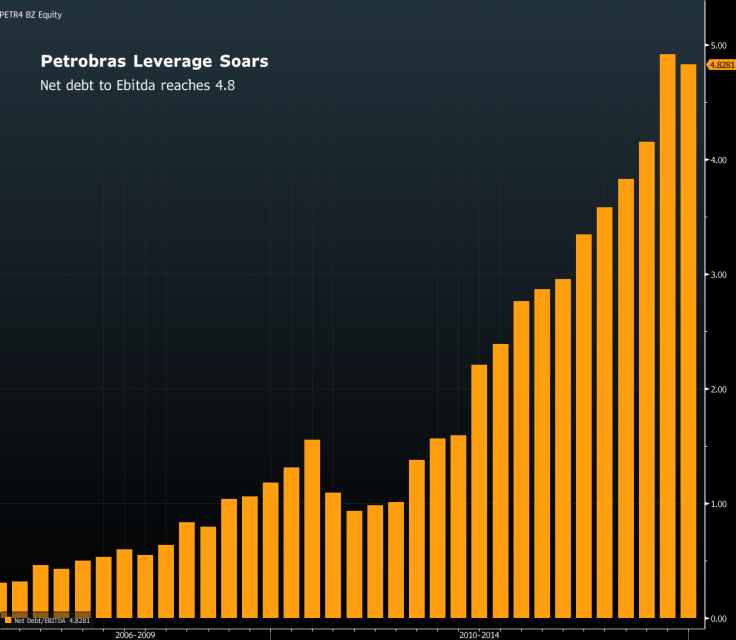Viewport: 736px width, 640px height.
Task: Select the 2010-2014 x-axis period label
Action: point(479,634)
